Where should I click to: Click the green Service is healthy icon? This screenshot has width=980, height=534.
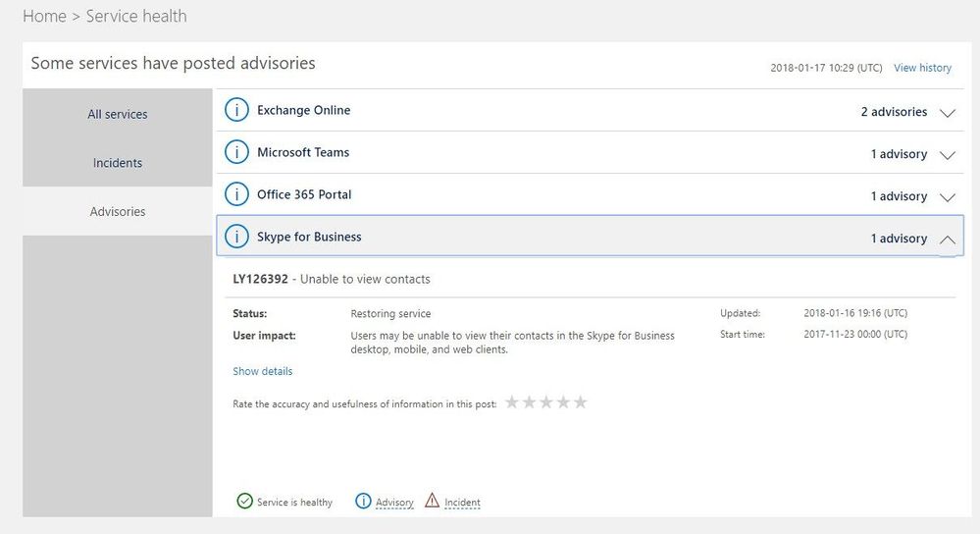point(245,502)
